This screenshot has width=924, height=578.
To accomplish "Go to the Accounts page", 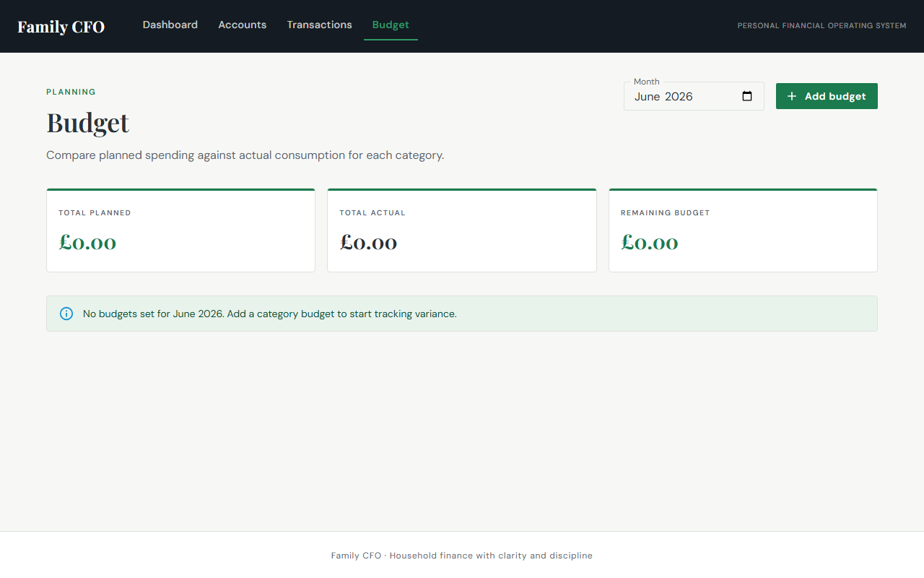I will [x=243, y=25].
